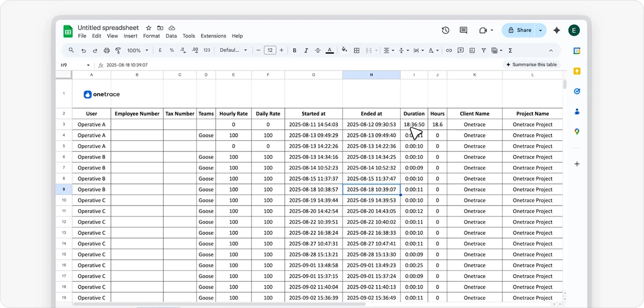Click Summarise this table
This screenshot has width=644, height=308.
(531, 64)
